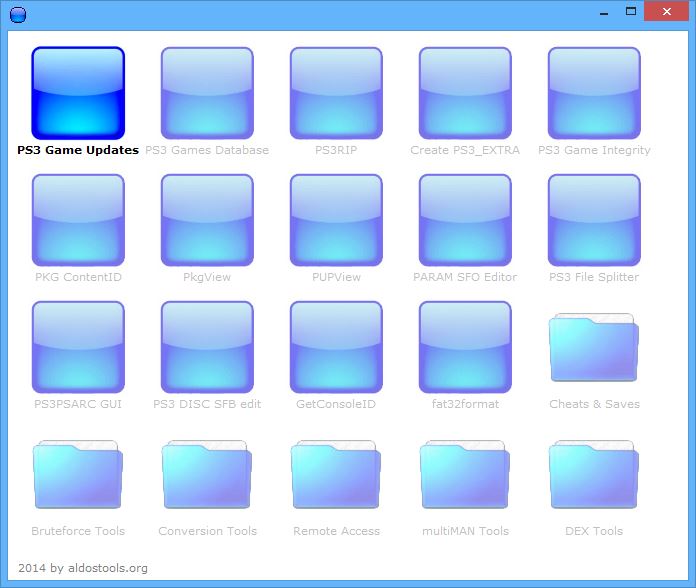Click the blue app icon in title bar
Image resolution: width=696 pixels, height=588 pixels.
[x=18, y=15]
